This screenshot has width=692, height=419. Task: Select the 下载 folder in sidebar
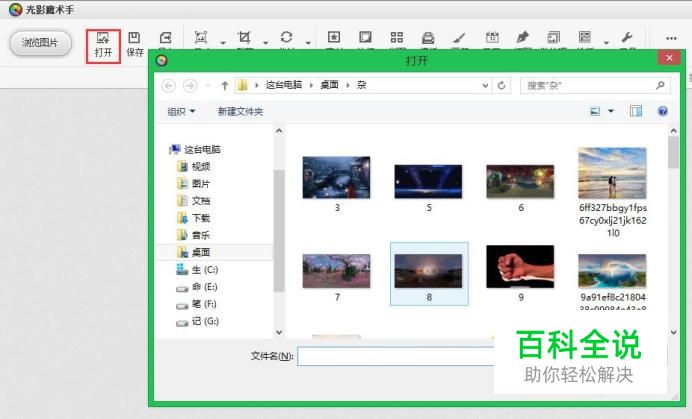click(193, 218)
